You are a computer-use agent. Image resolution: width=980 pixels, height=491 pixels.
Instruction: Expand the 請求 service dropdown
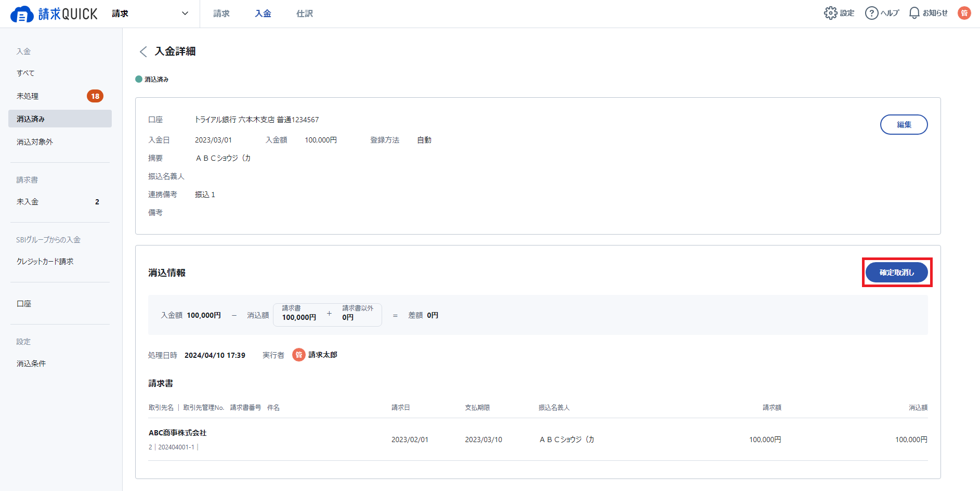pos(150,14)
